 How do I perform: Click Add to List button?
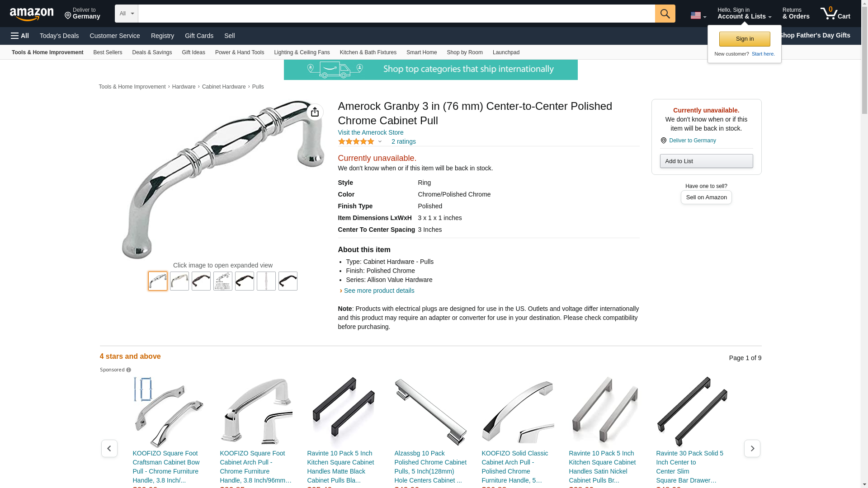(706, 161)
